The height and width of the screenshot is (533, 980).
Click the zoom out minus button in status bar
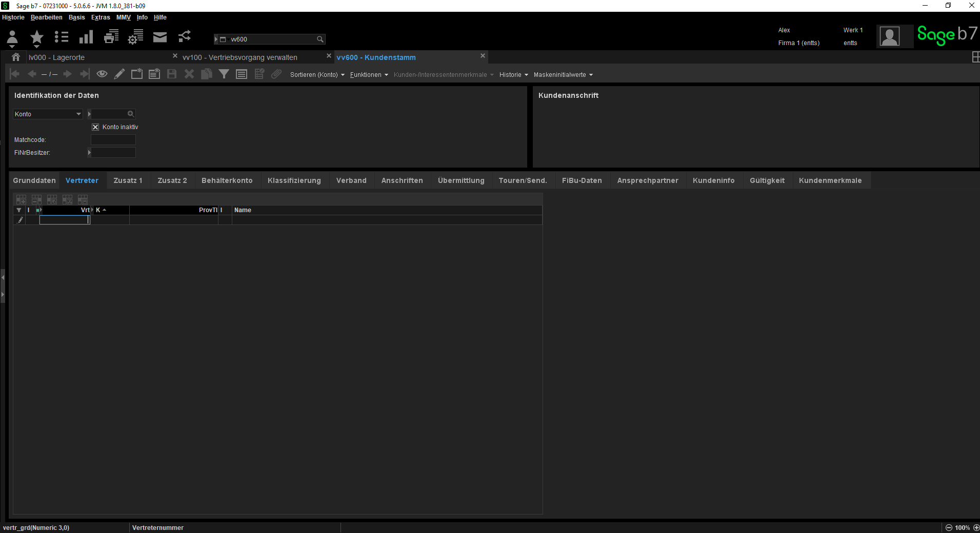coord(949,528)
